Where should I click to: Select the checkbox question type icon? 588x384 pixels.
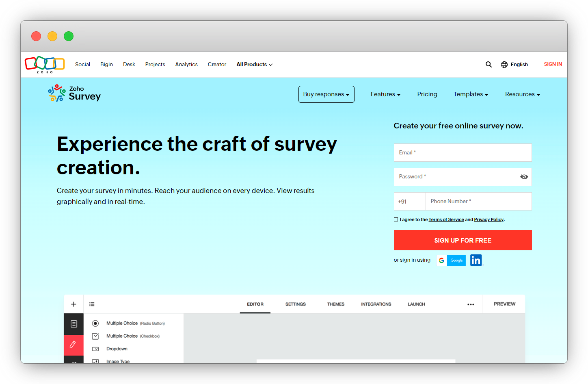pos(95,336)
